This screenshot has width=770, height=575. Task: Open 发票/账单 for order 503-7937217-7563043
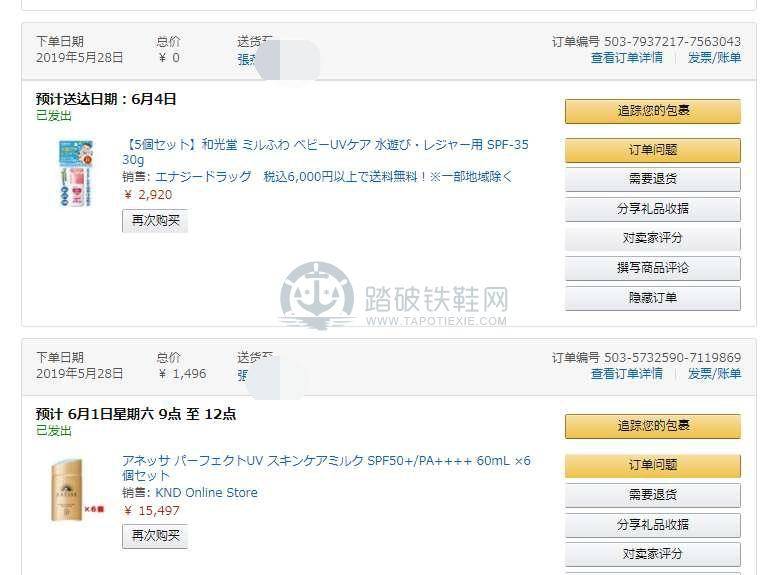click(714, 58)
